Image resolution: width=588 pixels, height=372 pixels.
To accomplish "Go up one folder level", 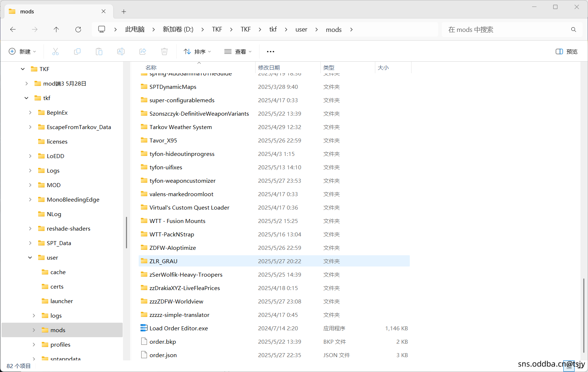I will point(56,29).
